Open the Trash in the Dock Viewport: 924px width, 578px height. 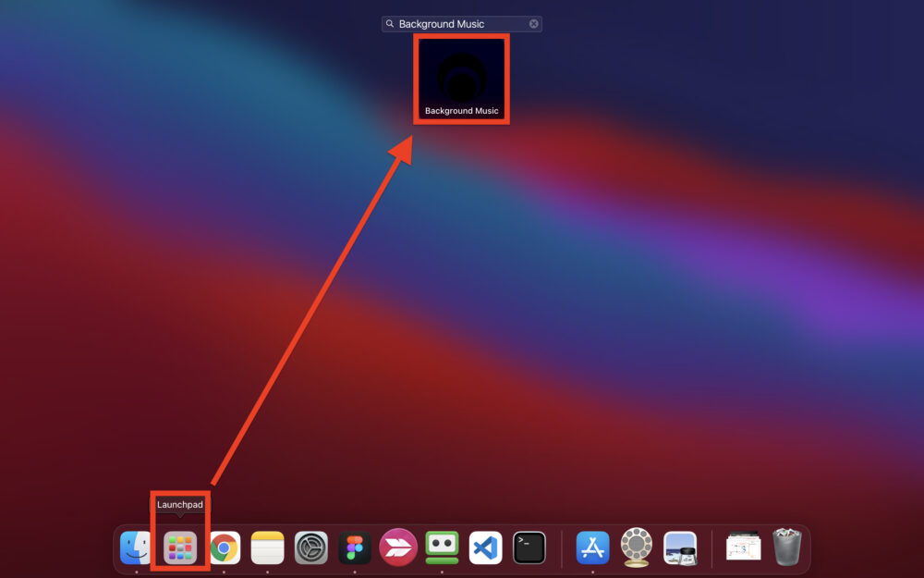click(x=787, y=547)
